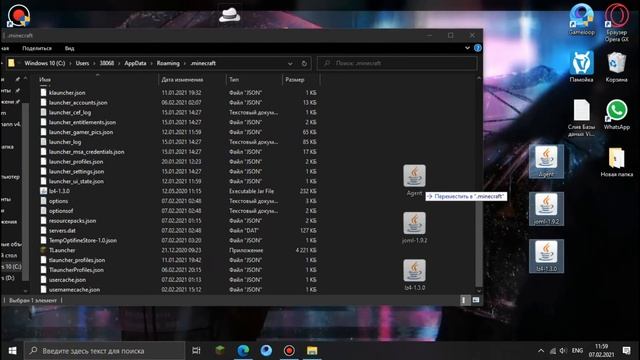Select the launcher_settings.json file
This screenshot has height=360, width=640.
(178, 171)
